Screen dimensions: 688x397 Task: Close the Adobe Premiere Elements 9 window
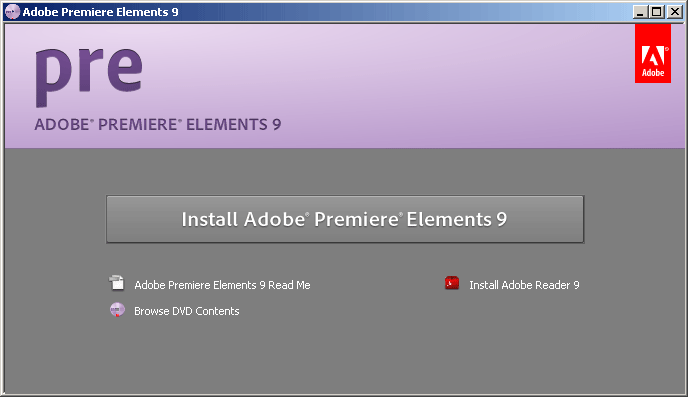(674, 12)
